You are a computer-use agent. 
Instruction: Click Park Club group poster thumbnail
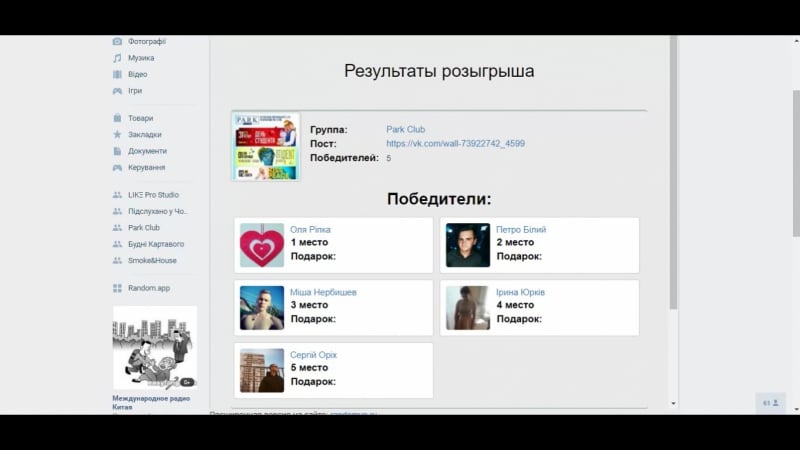pyautogui.click(x=266, y=146)
